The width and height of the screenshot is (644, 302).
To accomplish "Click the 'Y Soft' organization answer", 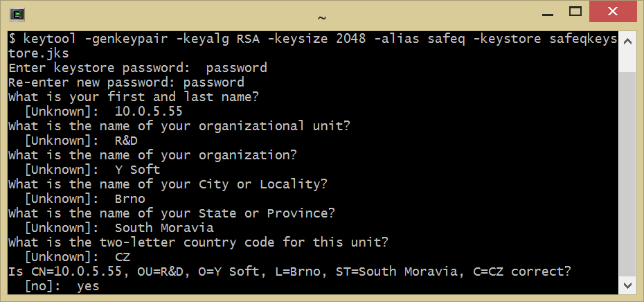I will click(x=137, y=170).
